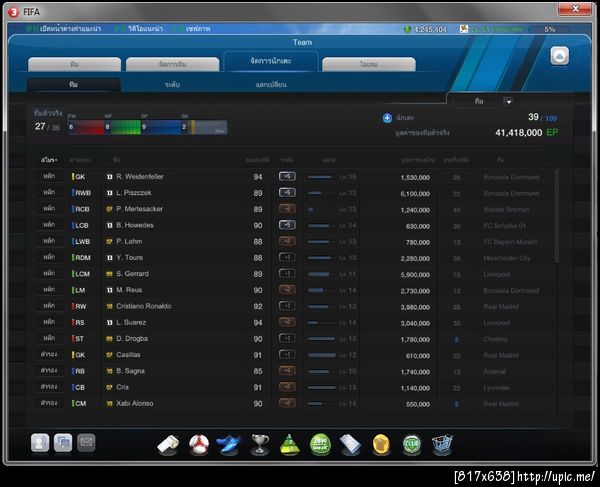The height and width of the screenshot is (487, 600).
Task: Click the 6,100,000 value in Piszczek row
Action: 415,194
